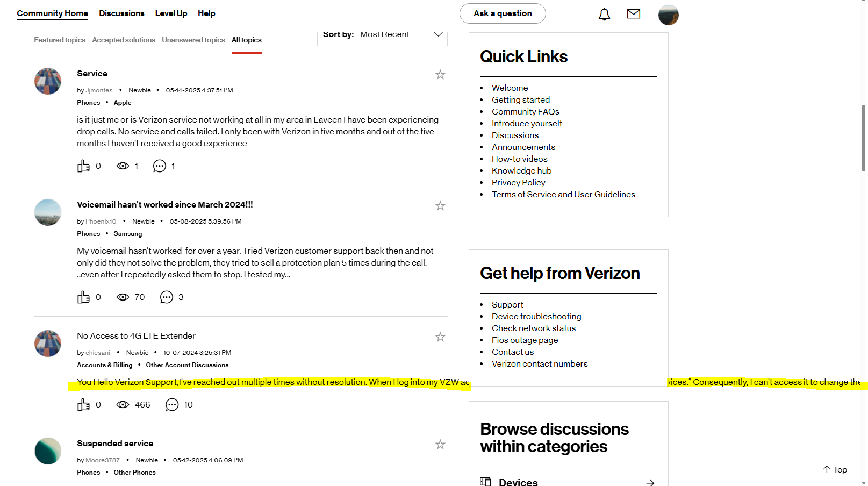View author Moore3787 profile

coord(103,460)
